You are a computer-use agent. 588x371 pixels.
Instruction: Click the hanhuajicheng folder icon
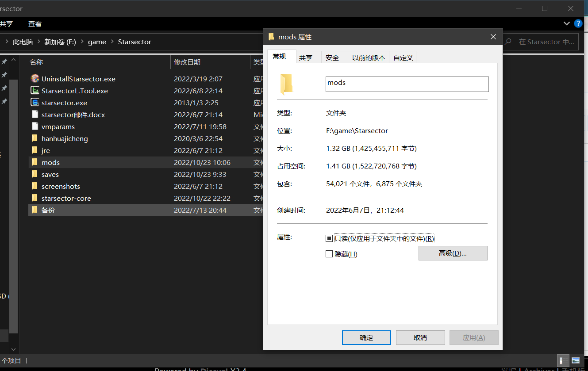click(x=35, y=138)
